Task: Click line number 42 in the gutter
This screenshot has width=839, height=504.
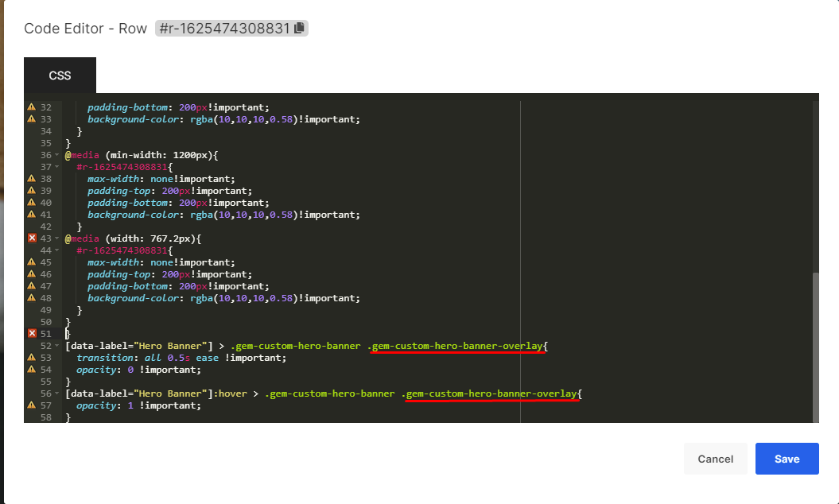Action: pyautogui.click(x=46, y=227)
